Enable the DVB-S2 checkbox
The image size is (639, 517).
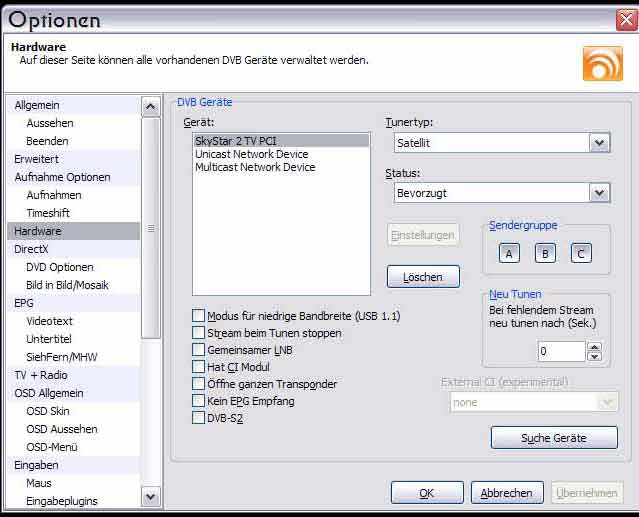(x=198, y=418)
